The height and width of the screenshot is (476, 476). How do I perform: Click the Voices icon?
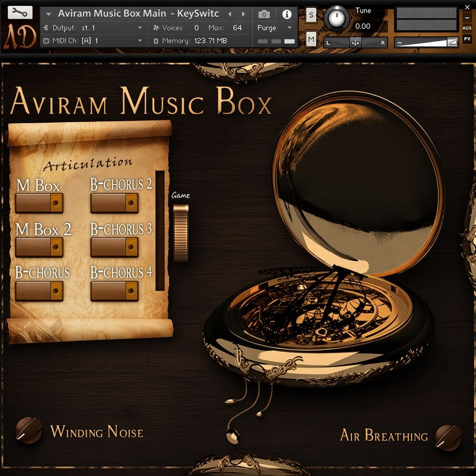point(156,28)
